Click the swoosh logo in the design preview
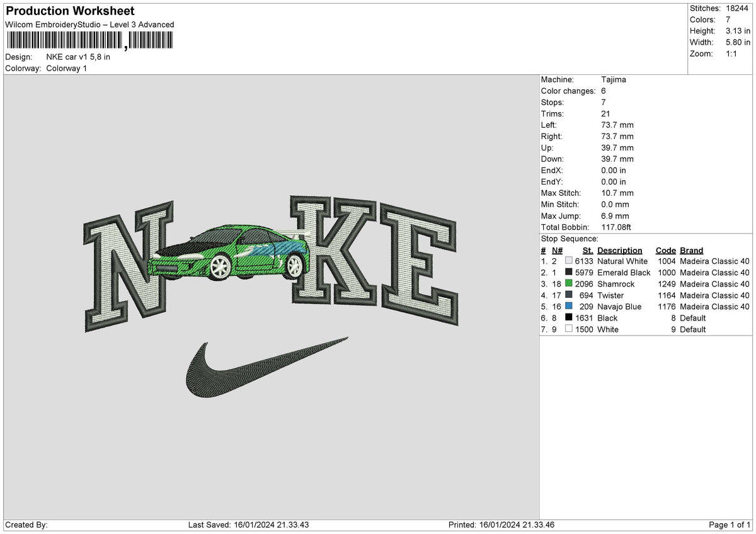This screenshot has height=534, width=756. tap(266, 368)
